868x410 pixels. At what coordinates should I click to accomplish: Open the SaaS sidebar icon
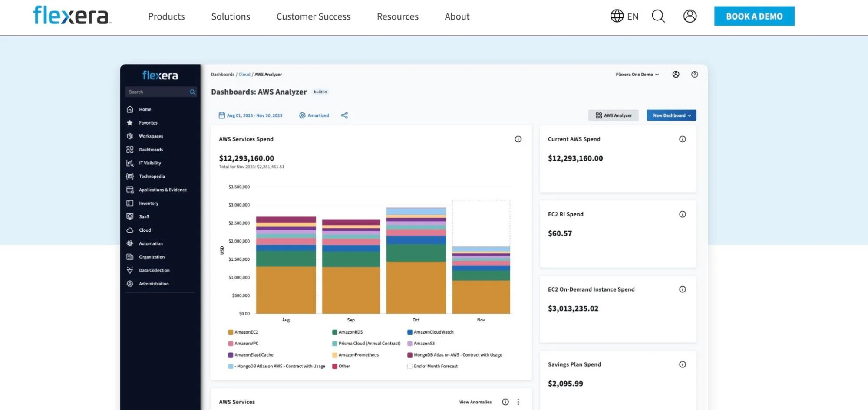coord(130,216)
